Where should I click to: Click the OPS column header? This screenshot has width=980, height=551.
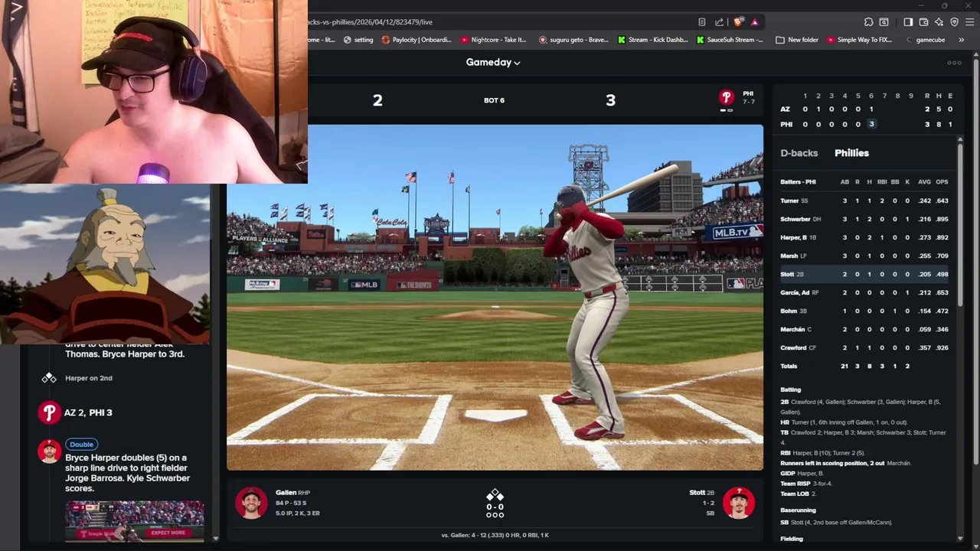(x=942, y=182)
